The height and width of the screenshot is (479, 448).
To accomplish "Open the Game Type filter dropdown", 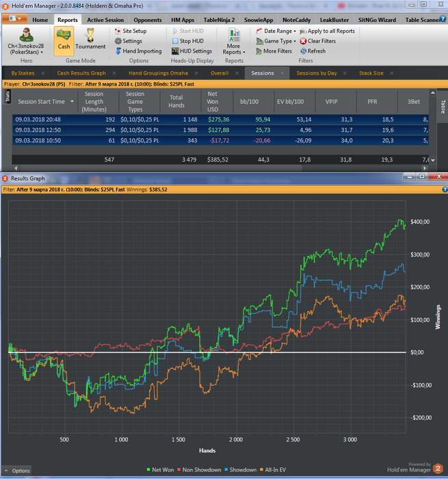I will tap(276, 41).
